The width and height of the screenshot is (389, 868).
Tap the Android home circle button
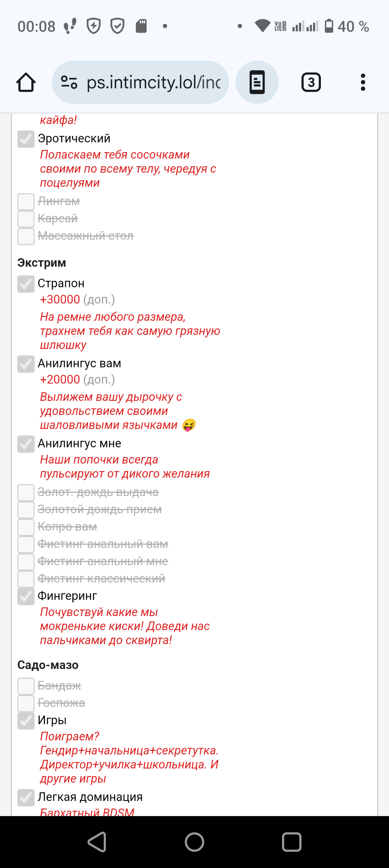click(x=194, y=842)
